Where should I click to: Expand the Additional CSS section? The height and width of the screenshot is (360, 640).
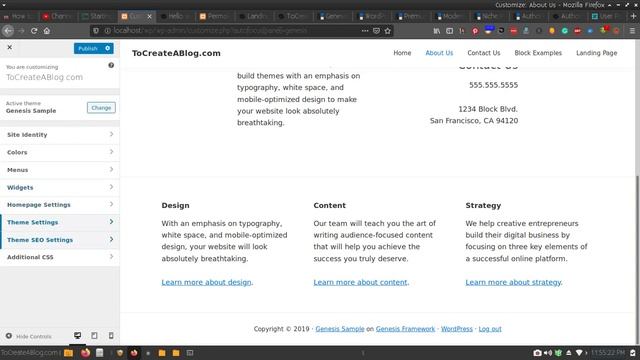pos(60,257)
